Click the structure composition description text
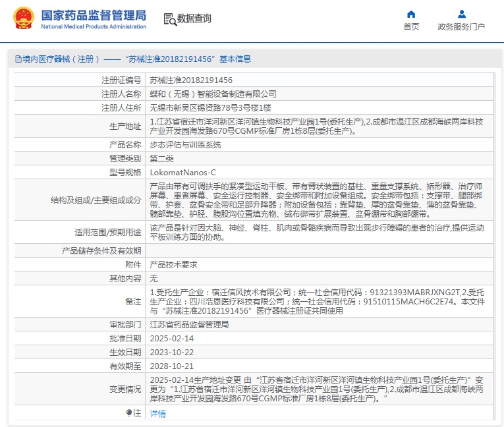Viewport: 504px width, 427px height. (x=316, y=200)
